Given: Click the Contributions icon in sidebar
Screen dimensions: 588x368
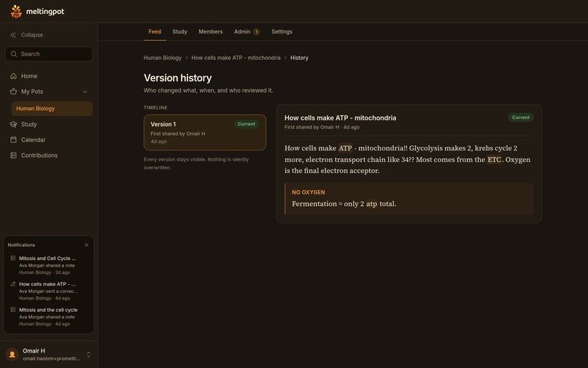Looking at the screenshot, I should (14, 155).
